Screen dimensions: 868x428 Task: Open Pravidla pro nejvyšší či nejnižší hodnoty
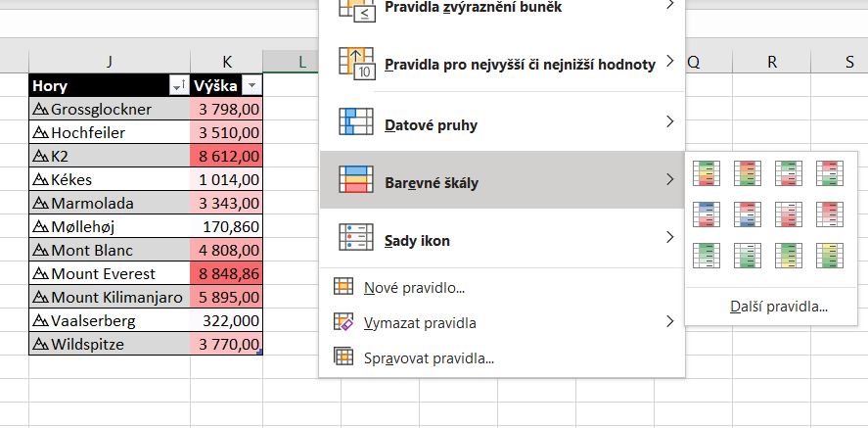tap(519, 64)
